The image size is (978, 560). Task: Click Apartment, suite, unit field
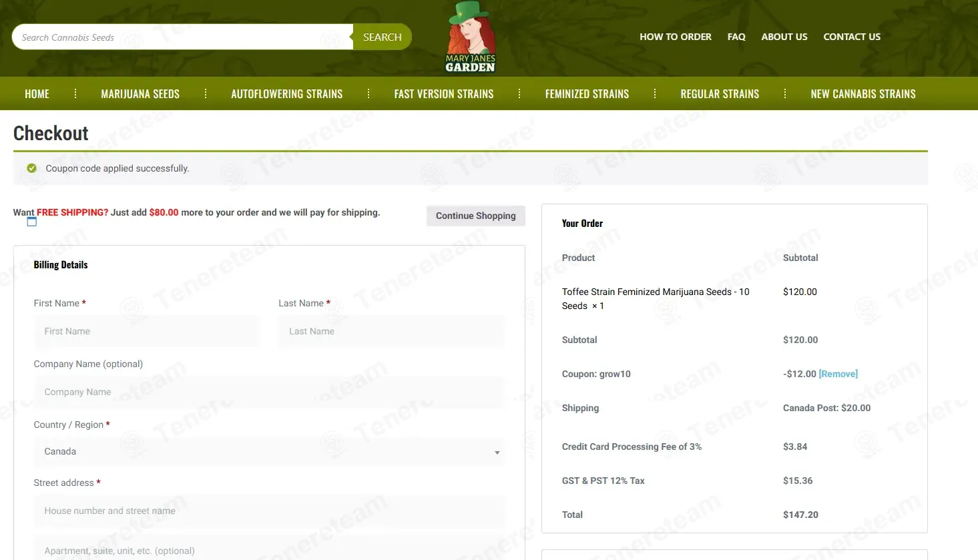(269, 549)
